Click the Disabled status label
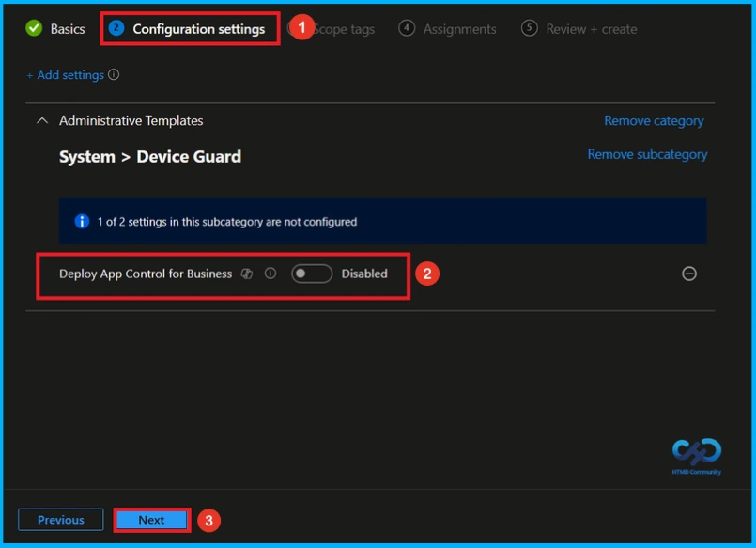This screenshot has width=756, height=548. 364,274
